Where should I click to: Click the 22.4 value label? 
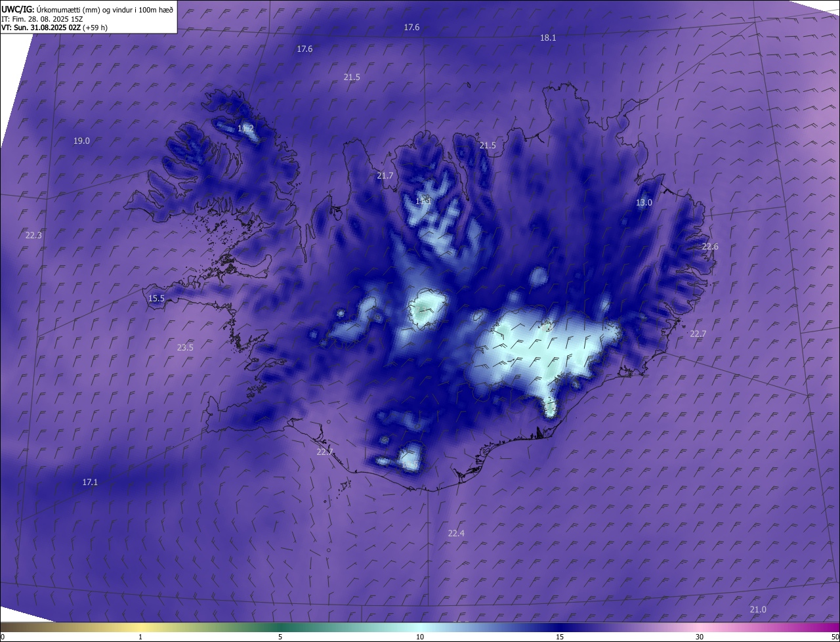click(x=456, y=534)
